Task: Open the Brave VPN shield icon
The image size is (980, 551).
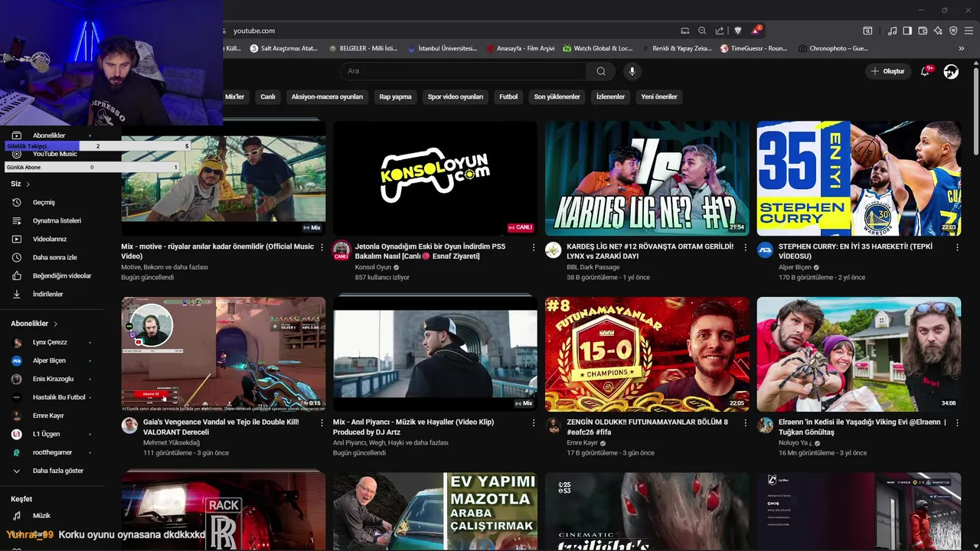Action: pyautogui.click(x=953, y=31)
